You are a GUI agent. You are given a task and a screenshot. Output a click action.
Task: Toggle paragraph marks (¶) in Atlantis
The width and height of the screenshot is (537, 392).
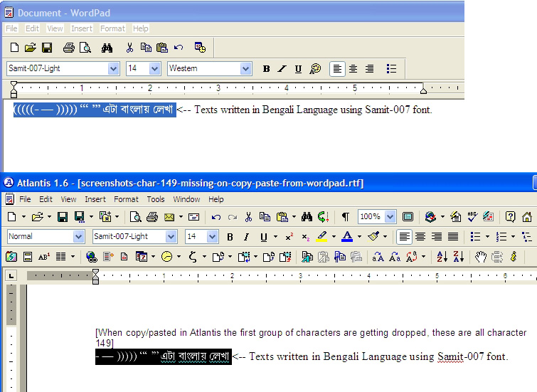[346, 216]
